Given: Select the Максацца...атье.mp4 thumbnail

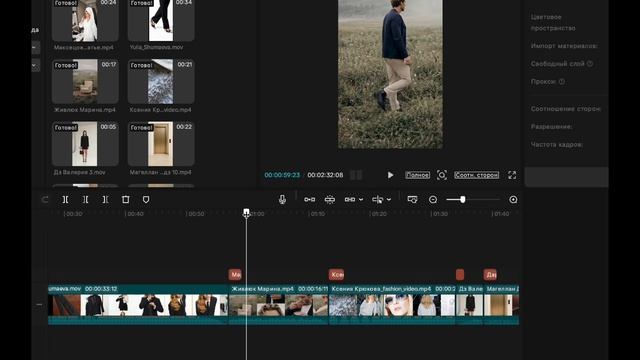Looking at the screenshot, I should [85, 20].
